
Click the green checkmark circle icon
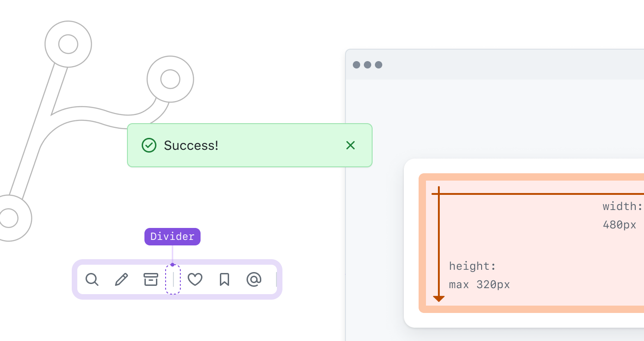point(149,145)
